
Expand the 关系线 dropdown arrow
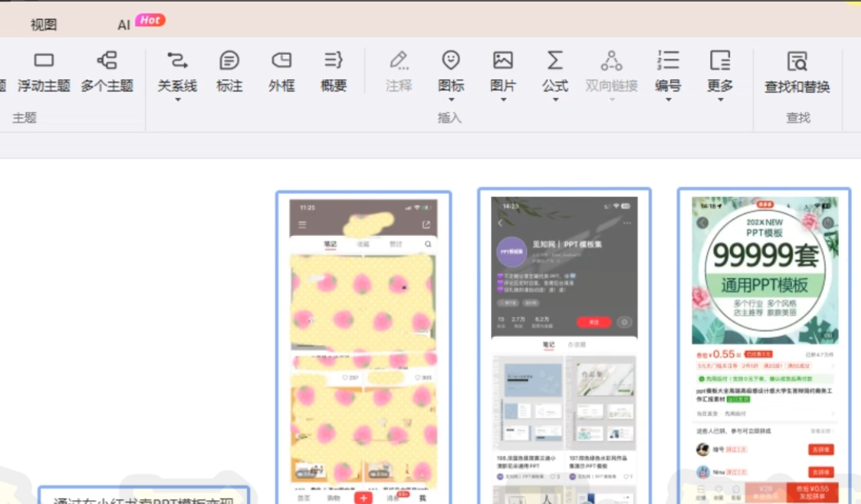pos(177,100)
